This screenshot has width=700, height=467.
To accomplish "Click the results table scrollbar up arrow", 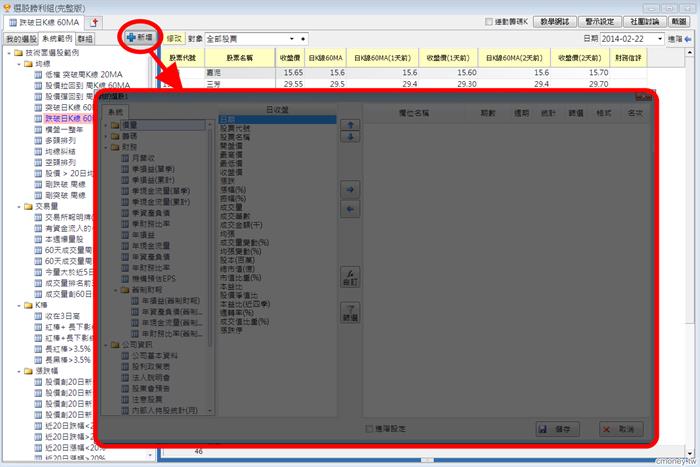I will tap(690, 53).
